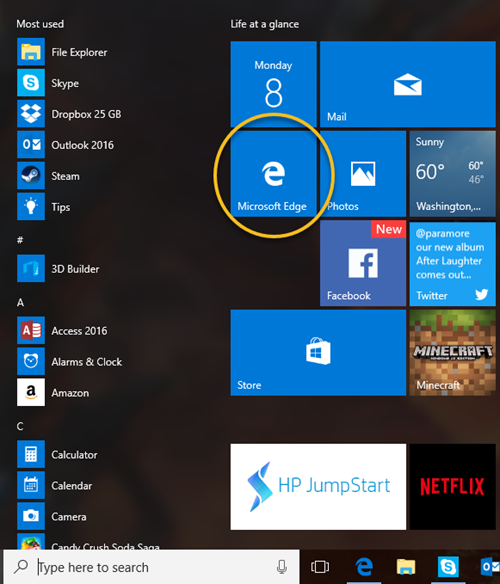Launch the Minecraft tile
This screenshot has width=500, height=584.
coord(453,352)
